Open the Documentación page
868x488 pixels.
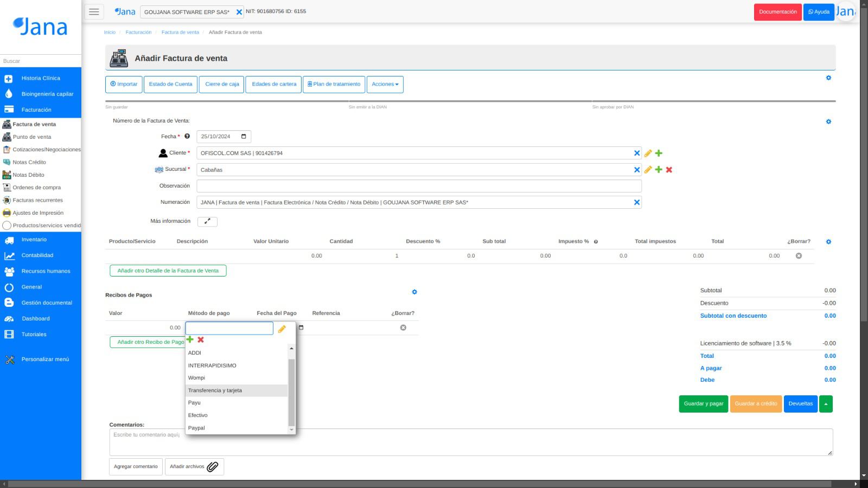pyautogui.click(x=777, y=12)
